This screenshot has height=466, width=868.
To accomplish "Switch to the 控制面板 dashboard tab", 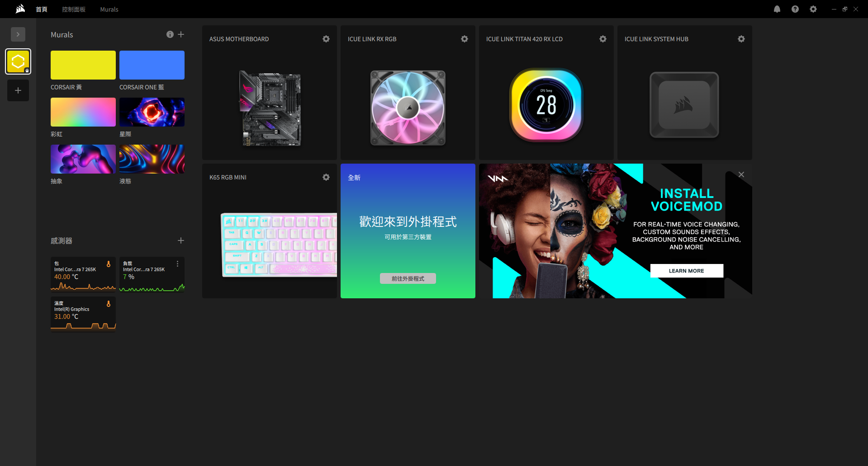I will (x=74, y=9).
